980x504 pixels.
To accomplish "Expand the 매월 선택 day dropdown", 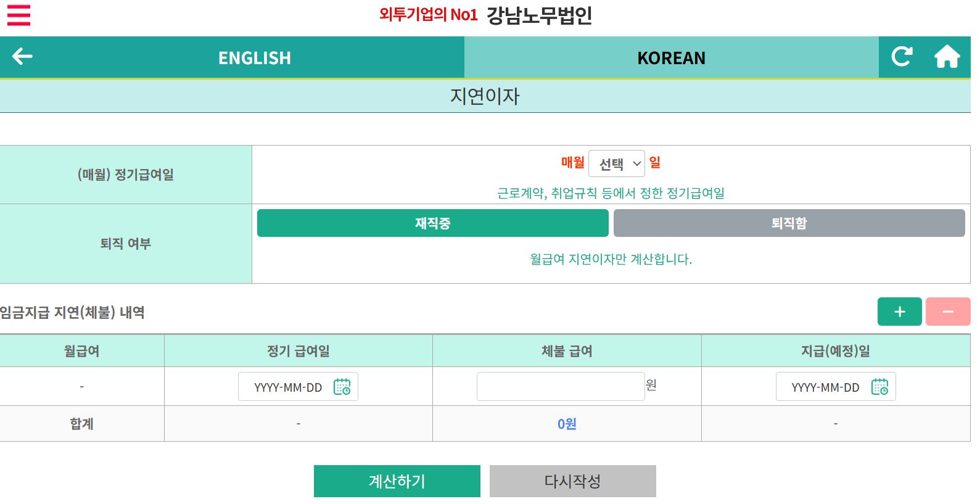I will (x=616, y=164).
